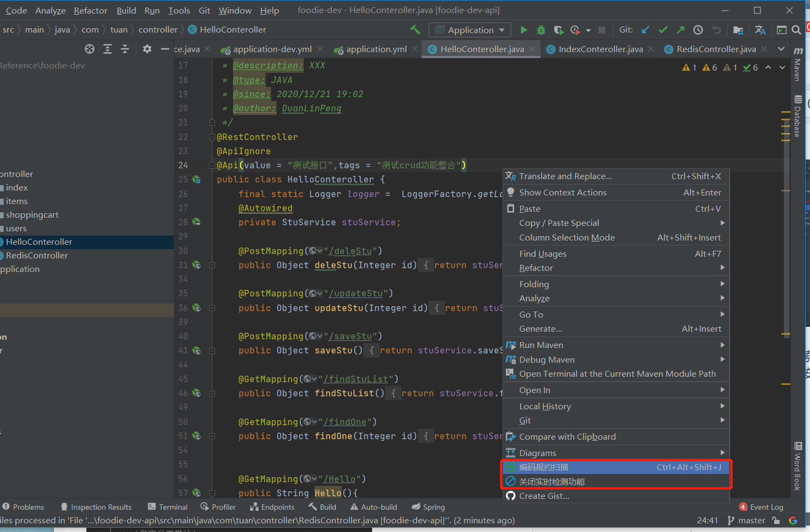Open the Spring tool window

click(428, 507)
